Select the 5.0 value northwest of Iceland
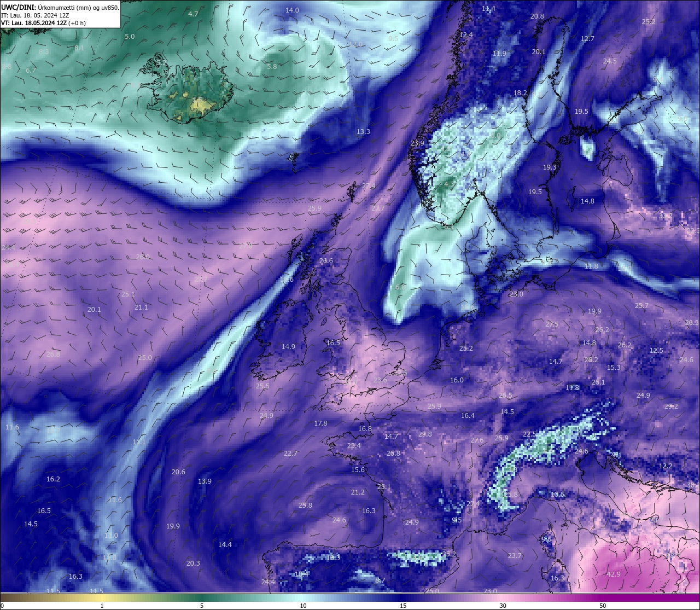The image size is (700, 610). pos(130,37)
